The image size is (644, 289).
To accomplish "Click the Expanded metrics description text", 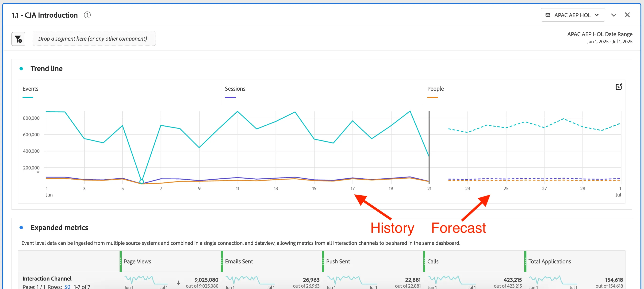I will tap(241, 243).
